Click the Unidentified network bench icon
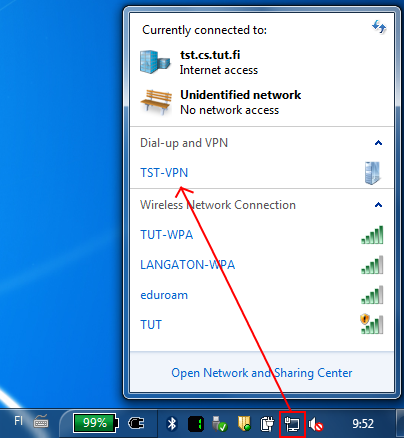The width and height of the screenshot is (404, 438). click(x=156, y=102)
